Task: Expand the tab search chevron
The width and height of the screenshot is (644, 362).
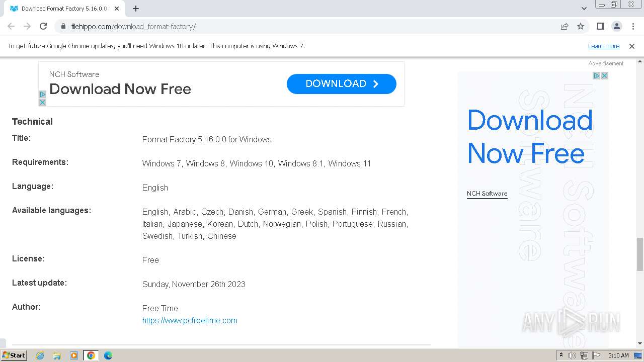Action: point(584,9)
